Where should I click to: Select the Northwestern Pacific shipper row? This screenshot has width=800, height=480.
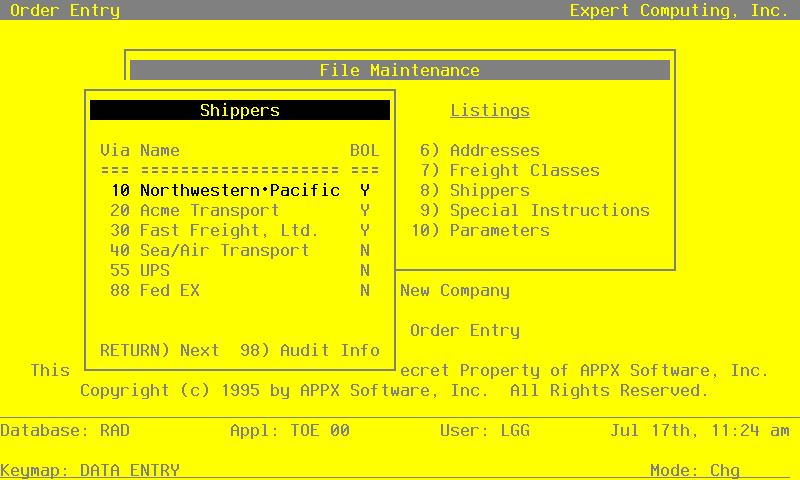240,190
